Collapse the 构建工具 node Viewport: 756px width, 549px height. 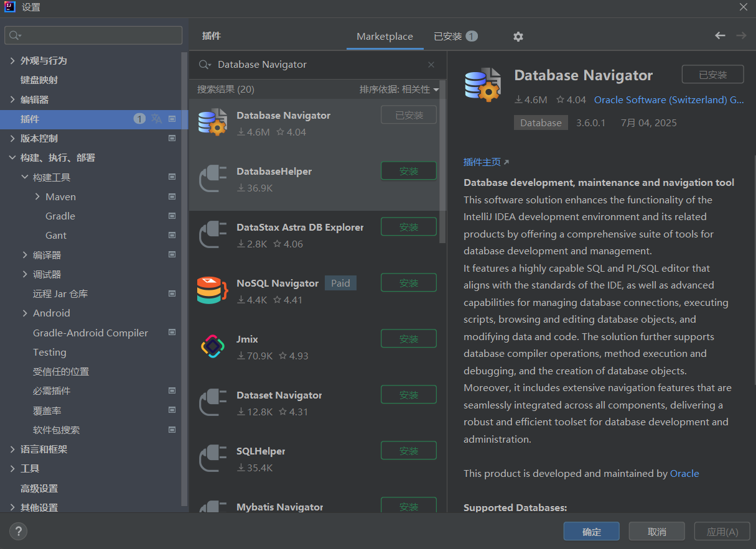click(x=25, y=177)
